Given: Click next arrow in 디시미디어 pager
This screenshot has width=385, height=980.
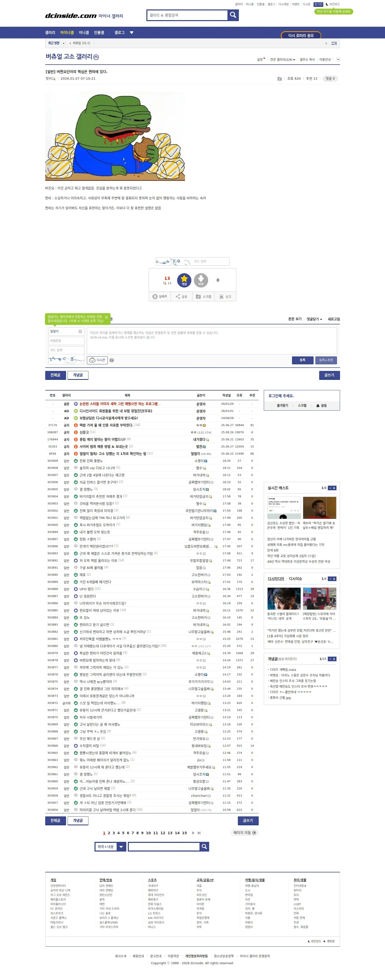Looking at the screenshot, I should tap(334, 579).
